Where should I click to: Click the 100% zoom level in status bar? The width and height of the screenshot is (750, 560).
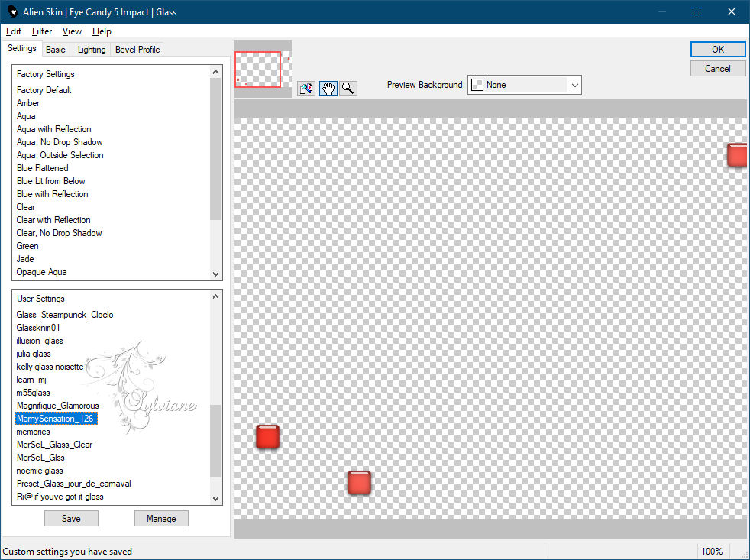click(712, 551)
